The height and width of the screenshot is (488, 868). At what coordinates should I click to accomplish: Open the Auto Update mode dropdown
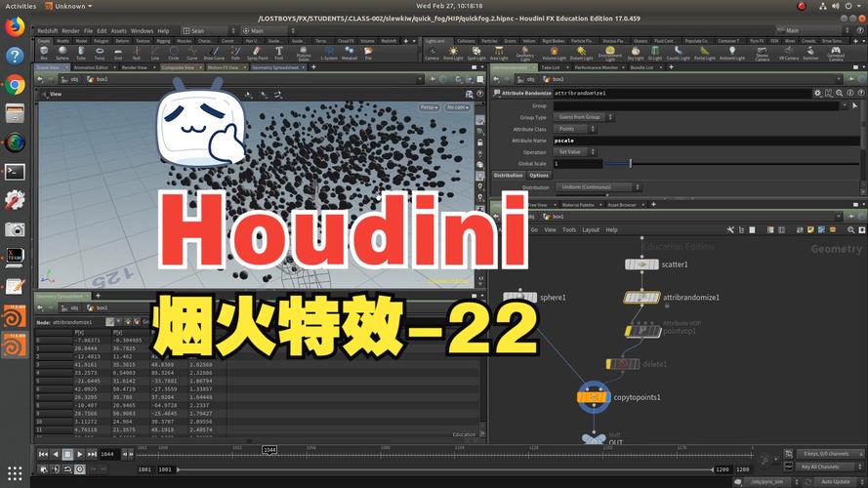840,482
